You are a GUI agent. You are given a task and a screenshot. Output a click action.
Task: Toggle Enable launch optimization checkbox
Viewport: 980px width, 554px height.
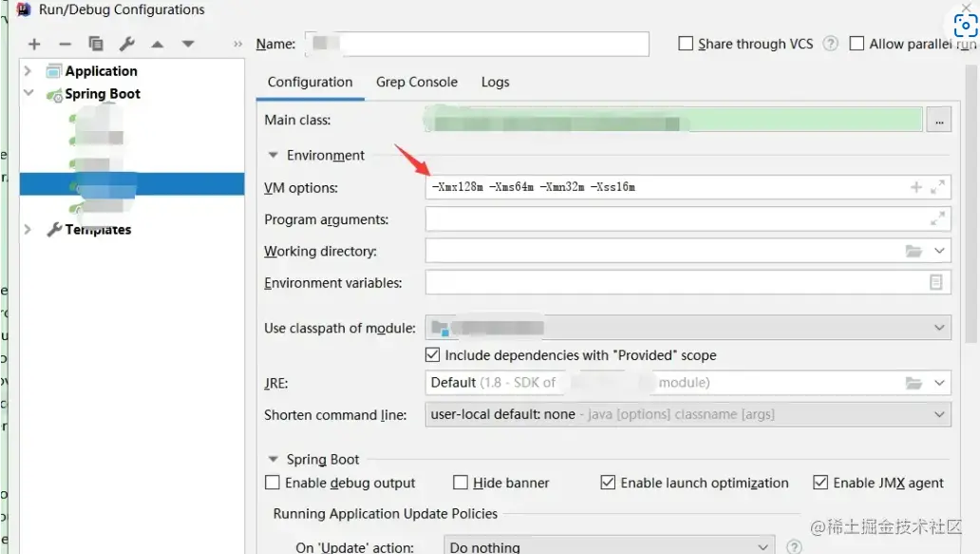tap(608, 483)
